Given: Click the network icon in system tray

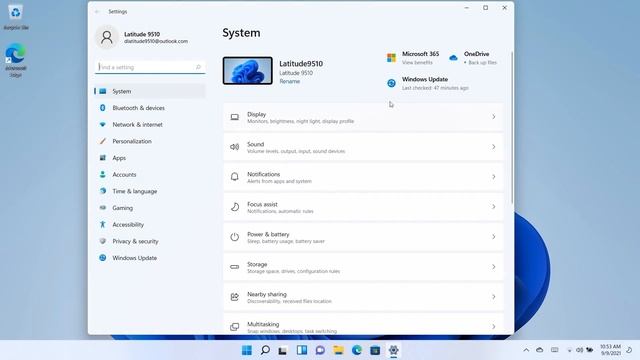Looking at the screenshot, I should click(570, 350).
